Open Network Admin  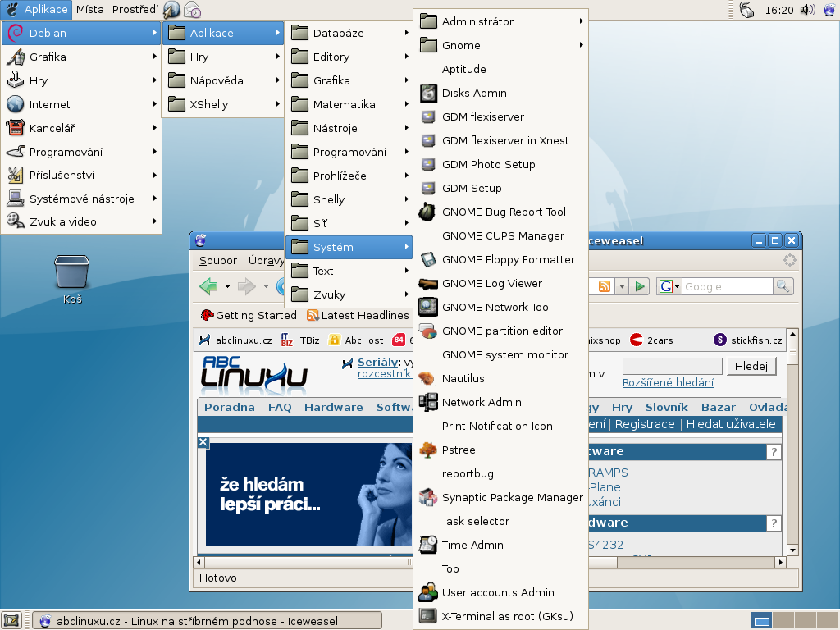point(500,402)
